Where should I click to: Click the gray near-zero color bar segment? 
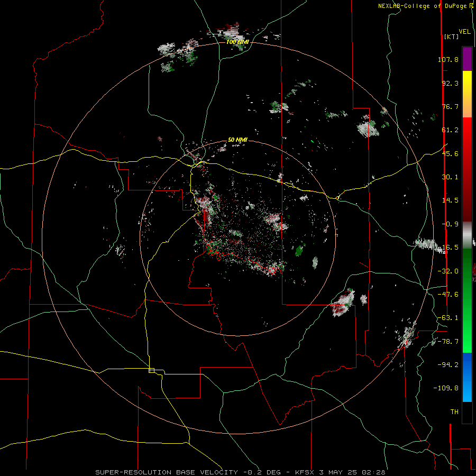467,235
